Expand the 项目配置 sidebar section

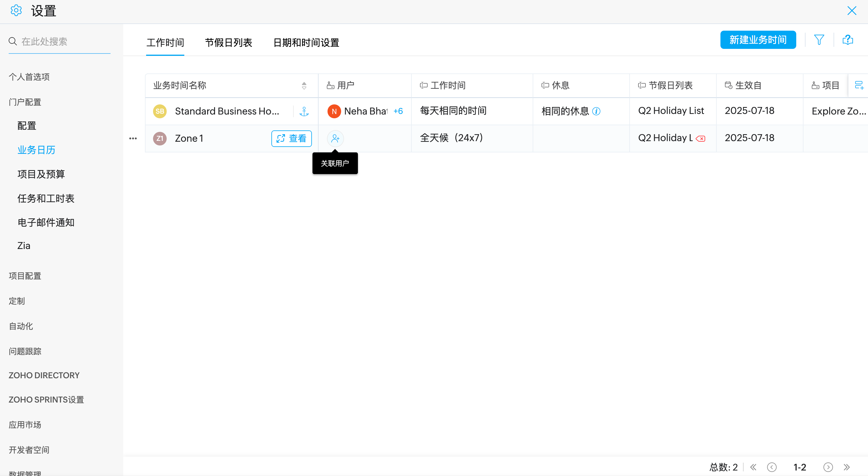click(x=25, y=276)
